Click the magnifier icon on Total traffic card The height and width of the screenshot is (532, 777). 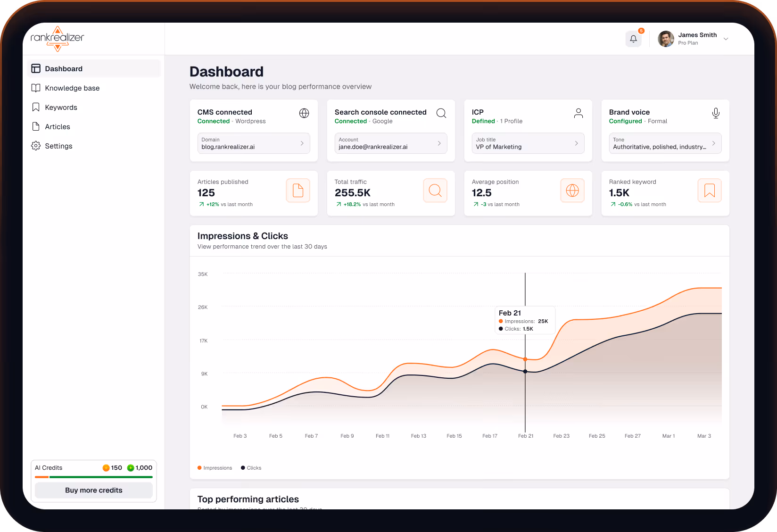click(435, 191)
